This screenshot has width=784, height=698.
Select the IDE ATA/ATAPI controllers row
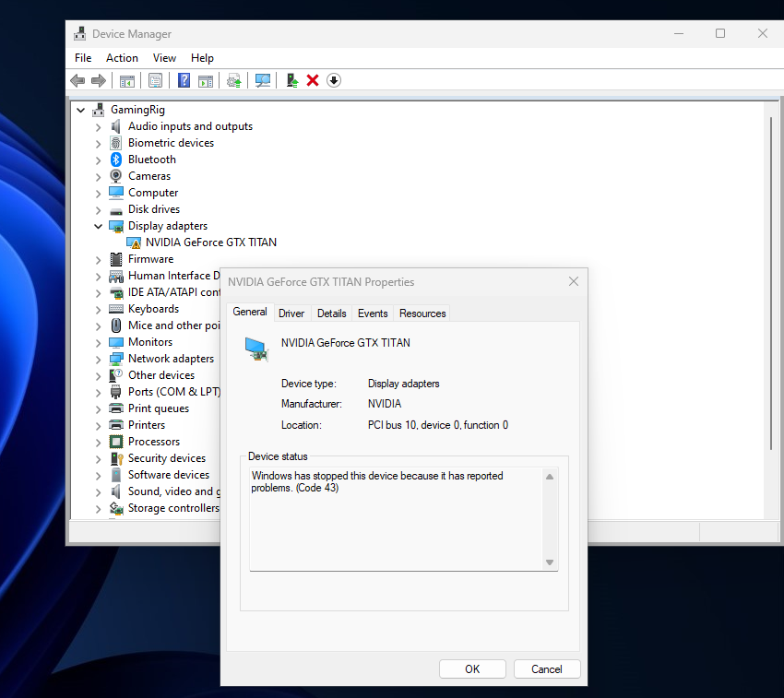click(x=174, y=292)
